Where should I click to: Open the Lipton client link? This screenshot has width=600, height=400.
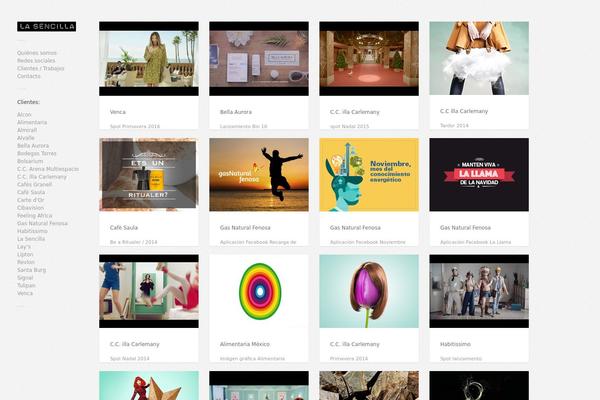25,254
